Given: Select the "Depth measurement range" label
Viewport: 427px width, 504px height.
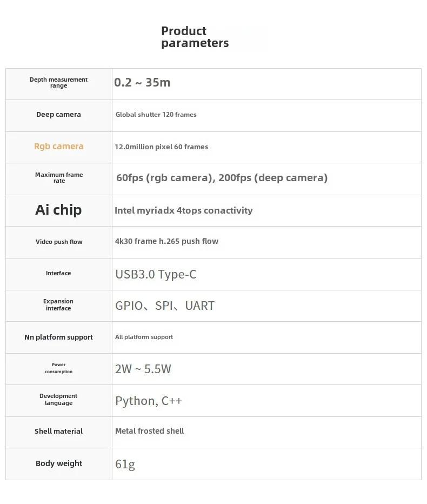Looking at the screenshot, I should (x=58, y=83).
